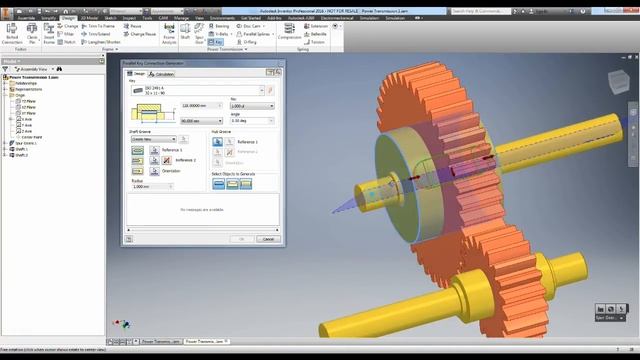
Task: Expand the Spur Gears:1 node
Action: (5, 143)
